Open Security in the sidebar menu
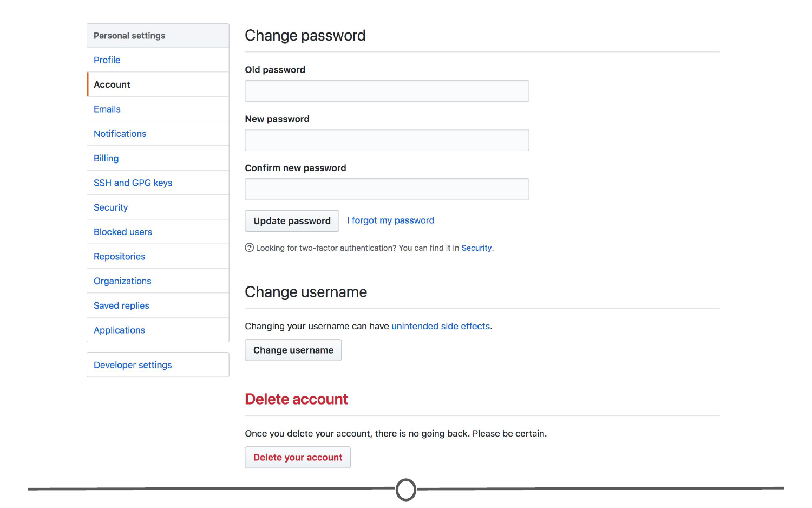This screenshot has height=508, width=812. click(x=111, y=207)
